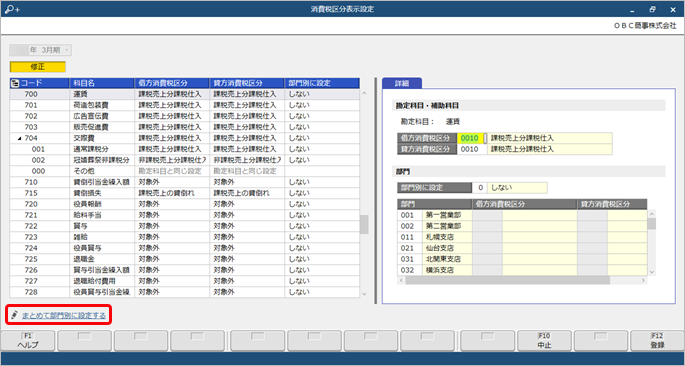Click the department grid 借方消費税区分 header

coord(525,204)
